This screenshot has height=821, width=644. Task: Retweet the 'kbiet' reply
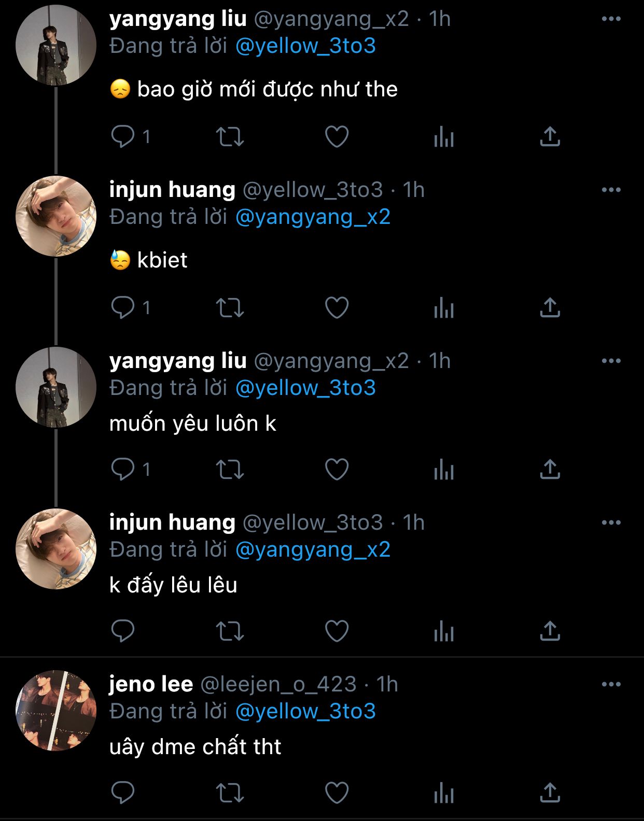click(230, 308)
